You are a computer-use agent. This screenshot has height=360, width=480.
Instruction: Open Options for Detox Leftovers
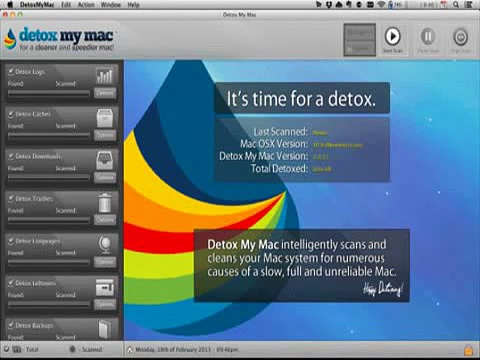click(105, 304)
